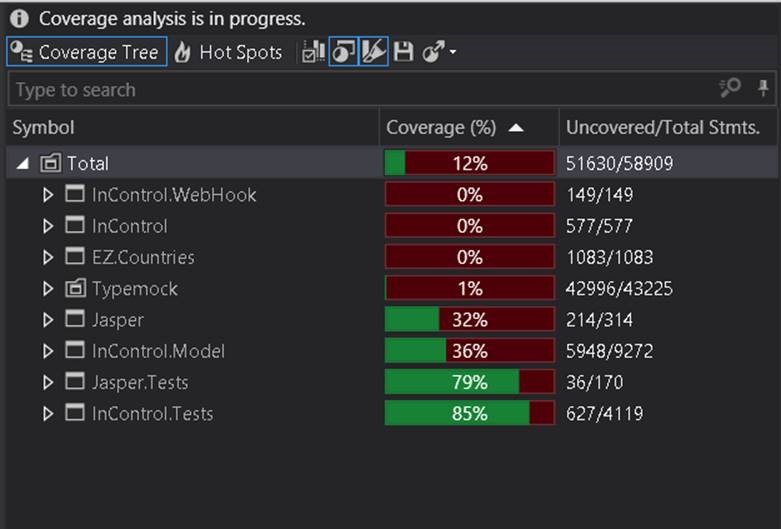Expand the InControl.Tests node
The image size is (781, 529).
click(48, 414)
